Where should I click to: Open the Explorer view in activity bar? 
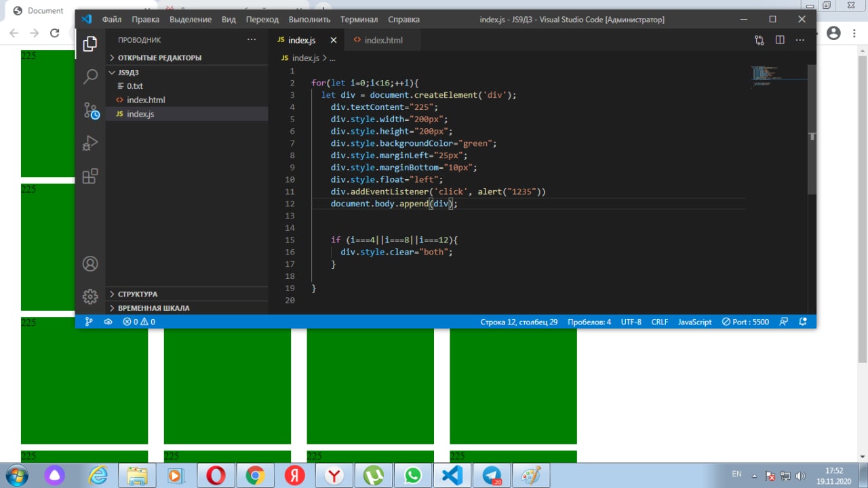90,44
